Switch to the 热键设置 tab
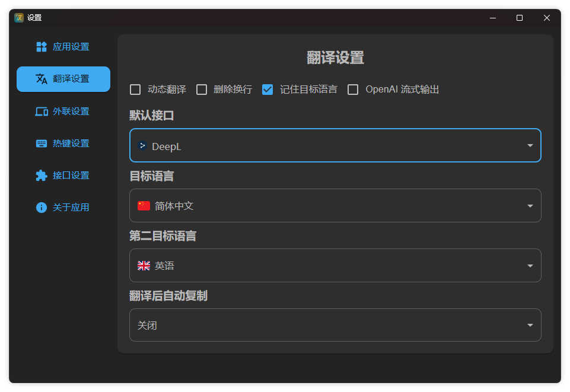 71,144
